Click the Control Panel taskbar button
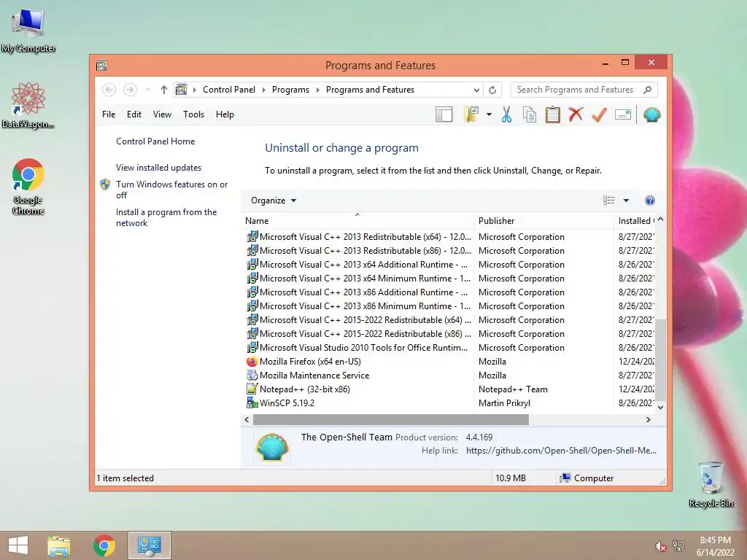The height and width of the screenshot is (560, 747). [149, 545]
